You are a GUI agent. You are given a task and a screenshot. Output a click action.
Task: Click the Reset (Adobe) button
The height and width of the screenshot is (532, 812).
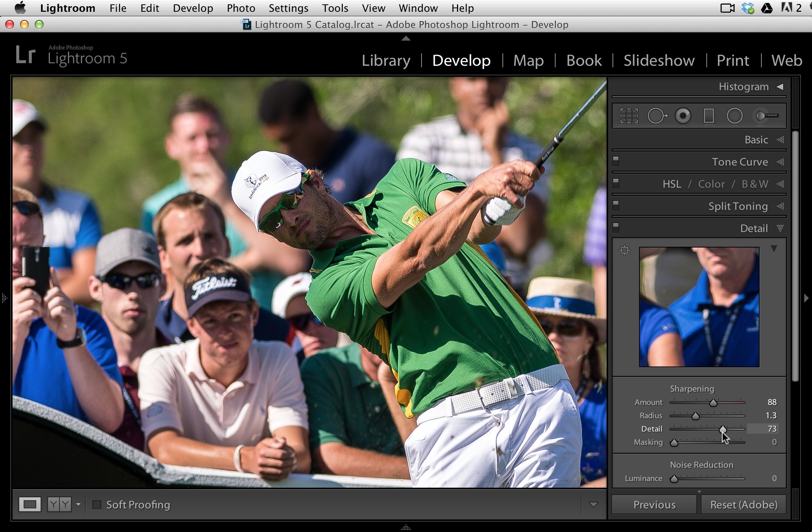744,505
